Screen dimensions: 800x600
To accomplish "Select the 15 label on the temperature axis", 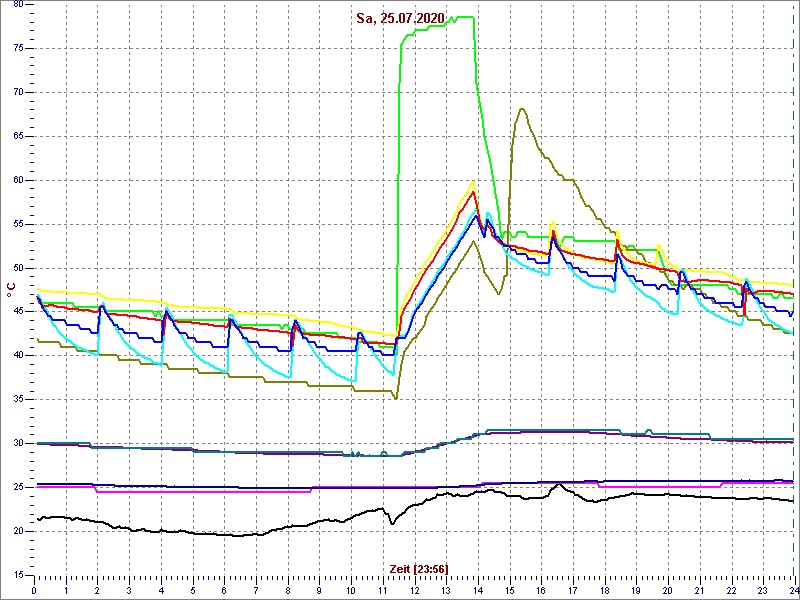I will pos(18,576).
